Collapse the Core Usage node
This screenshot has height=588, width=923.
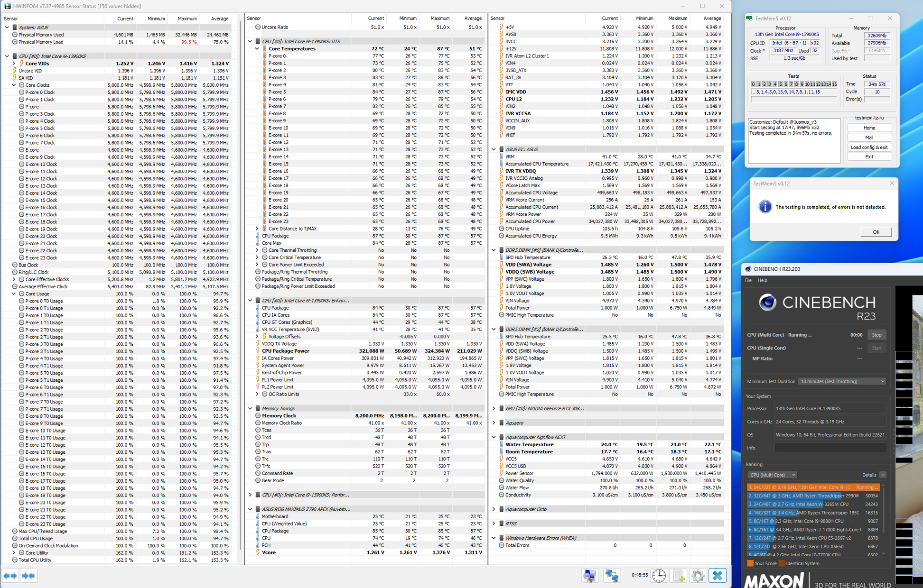tap(14, 294)
